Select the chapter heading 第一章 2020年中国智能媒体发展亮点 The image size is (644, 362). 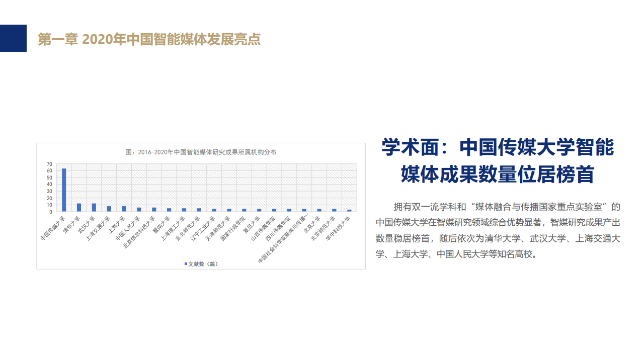coord(149,39)
